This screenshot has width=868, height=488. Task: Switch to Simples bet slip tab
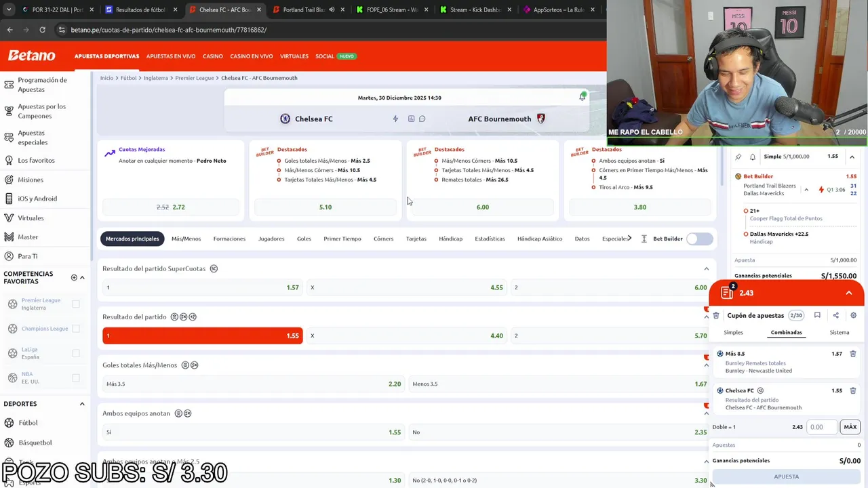click(733, 333)
